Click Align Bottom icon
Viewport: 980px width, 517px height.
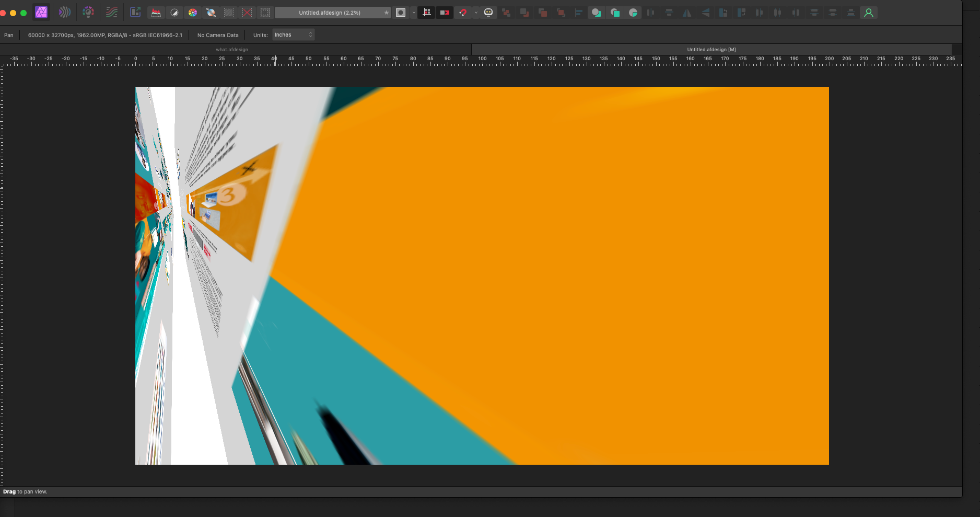coord(851,13)
